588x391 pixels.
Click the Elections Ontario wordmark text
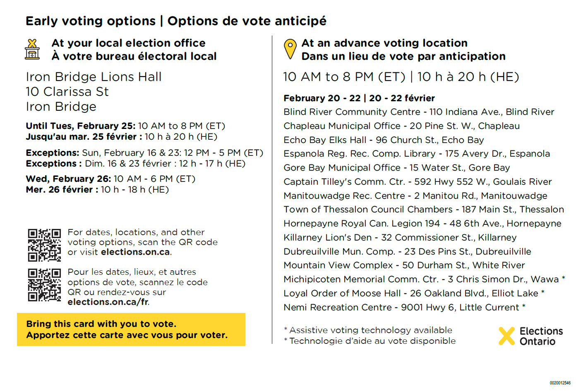[x=541, y=336]
